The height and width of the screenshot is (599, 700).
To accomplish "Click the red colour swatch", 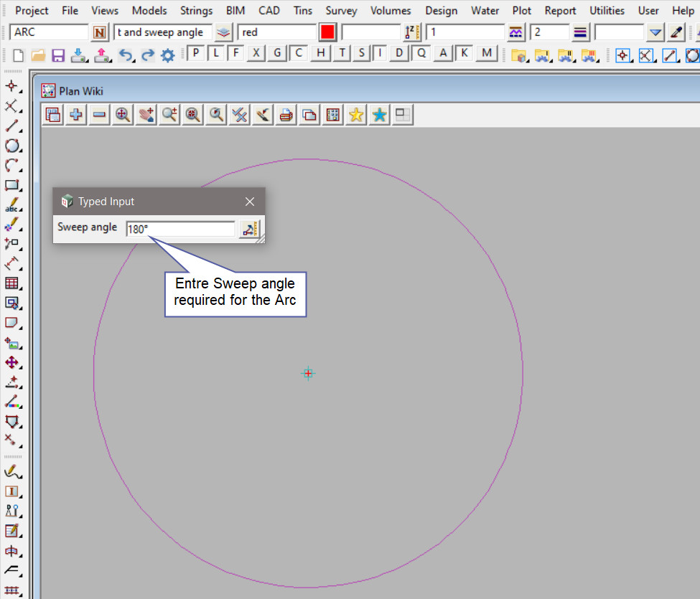I will [x=327, y=32].
